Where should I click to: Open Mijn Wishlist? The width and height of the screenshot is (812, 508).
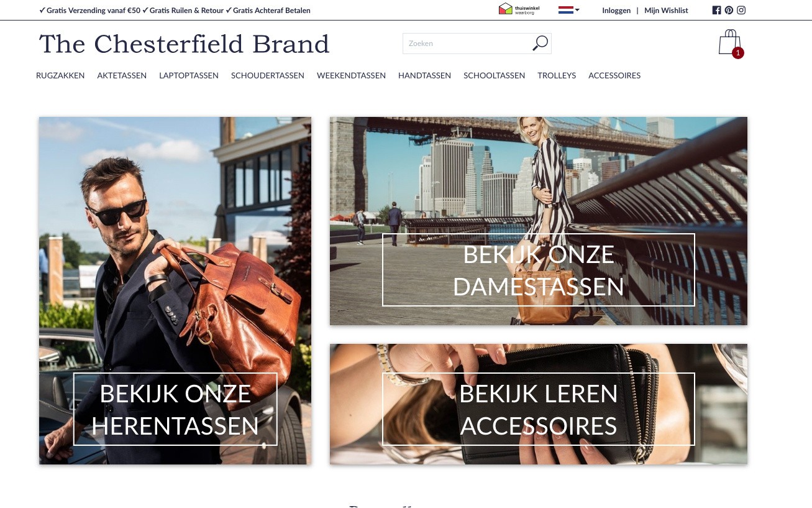coord(666,11)
